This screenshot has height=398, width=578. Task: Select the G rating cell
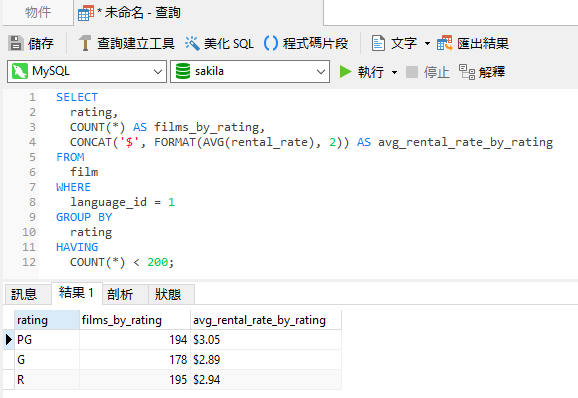pyautogui.click(x=47, y=359)
